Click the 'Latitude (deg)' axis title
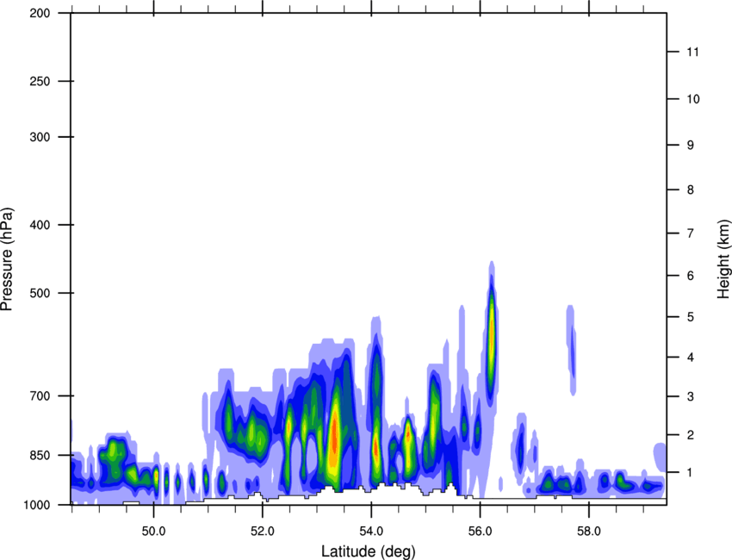Screen dimensions: 732x560 pos(369,551)
